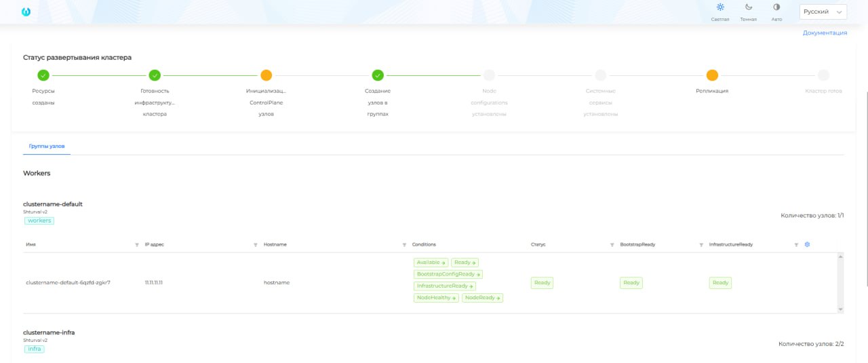
Task: Open the Документация link
Action: 825,33
